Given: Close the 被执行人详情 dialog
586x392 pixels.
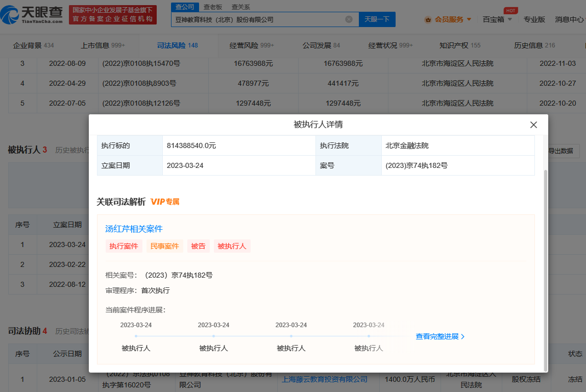Looking at the screenshot, I should pos(533,125).
